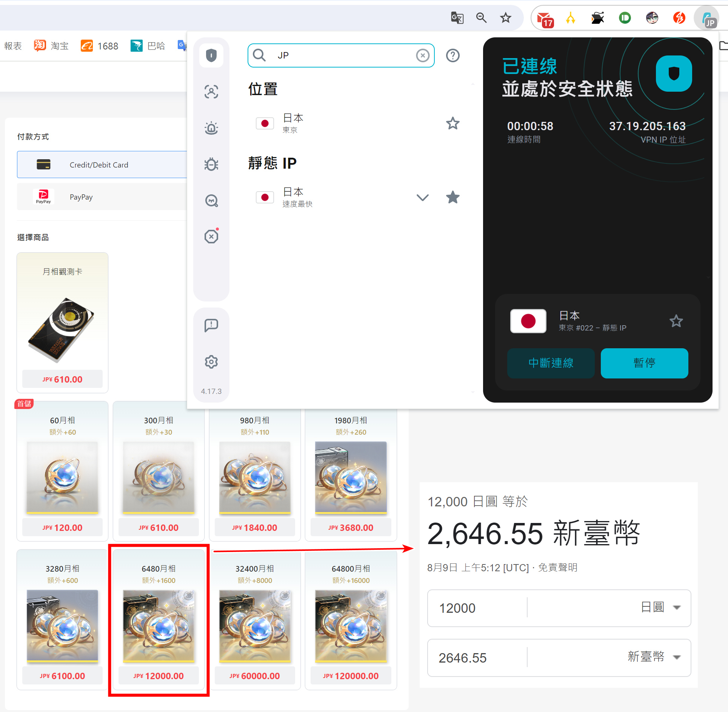Clear the JP search input field
This screenshot has height=712, width=728.
(423, 55)
